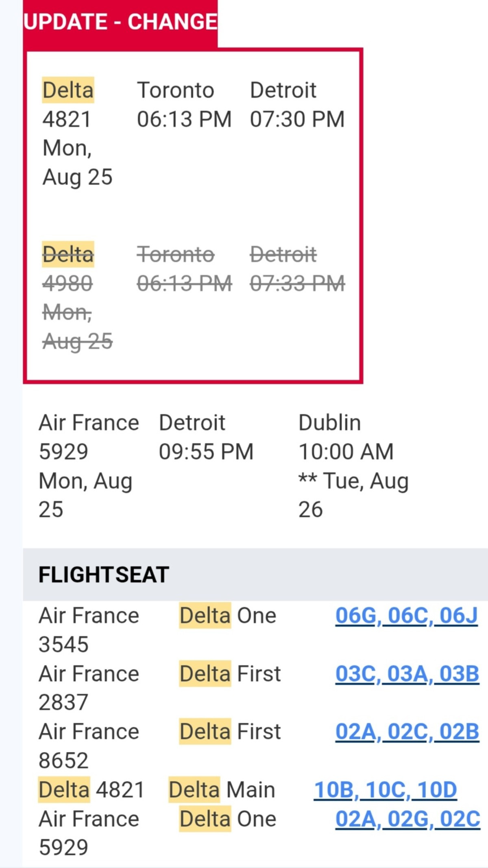Image resolution: width=488 pixels, height=868 pixels.
Task: Select the Dublin 10:00 AM arrival time
Action: point(346,452)
